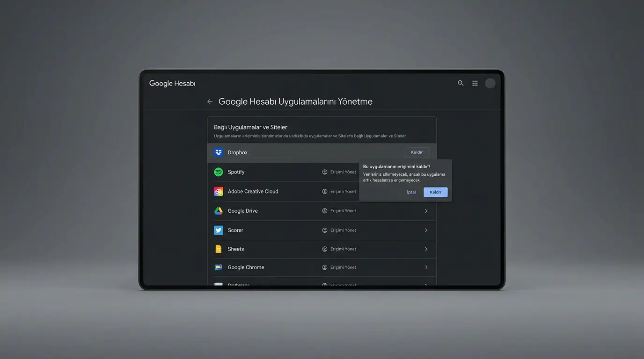
Task: Expand the Scorer row chevron
Action: click(426, 230)
